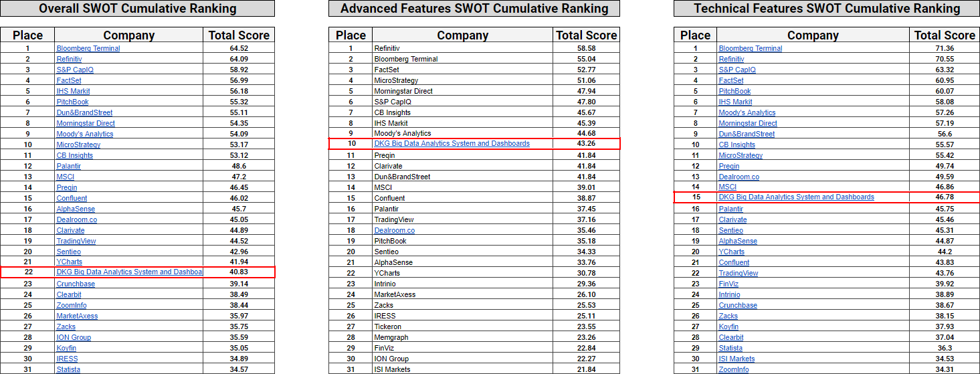Click Moody's Analytics link in Technical Features table
980x374 pixels.
coord(747,112)
